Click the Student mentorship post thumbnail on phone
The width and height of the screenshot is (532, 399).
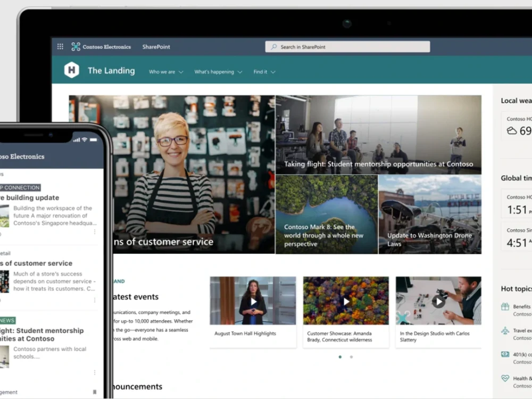coord(4,356)
